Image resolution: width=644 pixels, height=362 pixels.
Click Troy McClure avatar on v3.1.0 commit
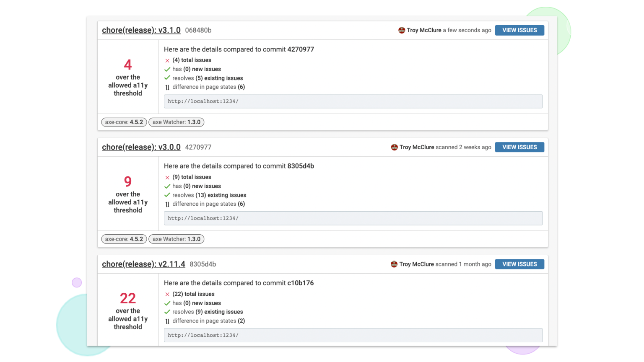pyautogui.click(x=402, y=30)
